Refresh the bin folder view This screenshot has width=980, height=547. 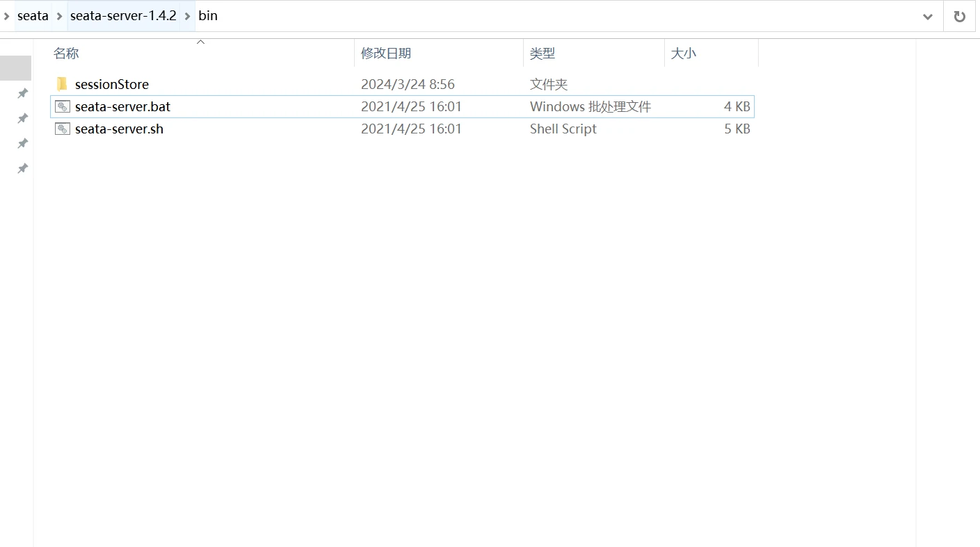coord(960,16)
